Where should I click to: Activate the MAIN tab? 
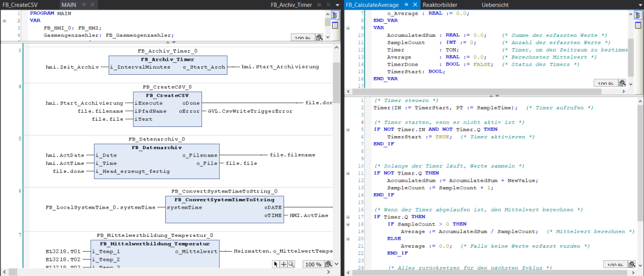[69, 5]
